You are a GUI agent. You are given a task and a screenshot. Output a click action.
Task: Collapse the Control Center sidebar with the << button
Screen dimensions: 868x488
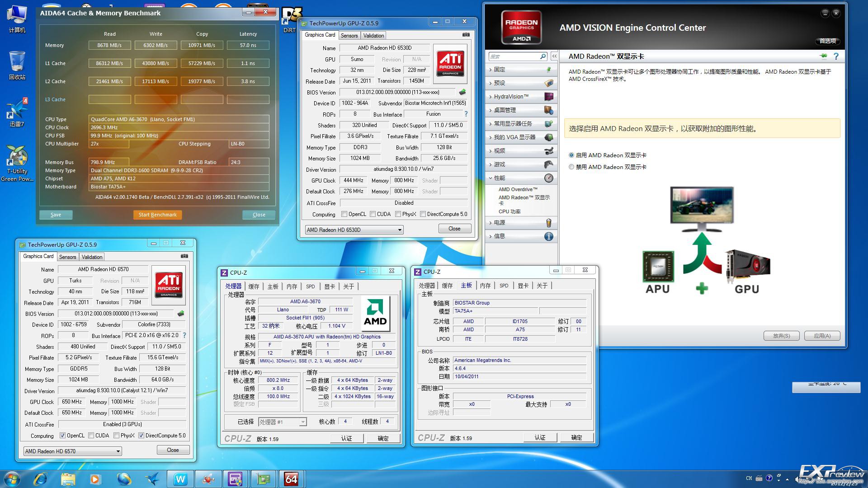pos(554,56)
